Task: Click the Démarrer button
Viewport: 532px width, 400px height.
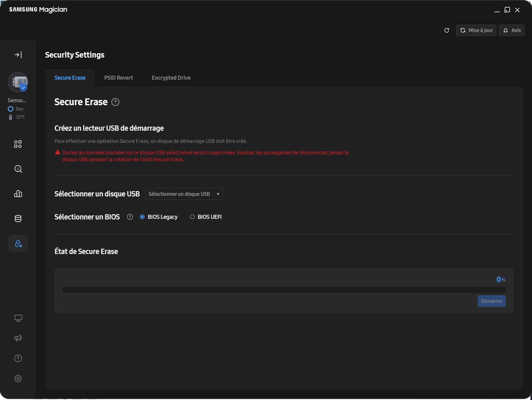Action: (x=491, y=301)
